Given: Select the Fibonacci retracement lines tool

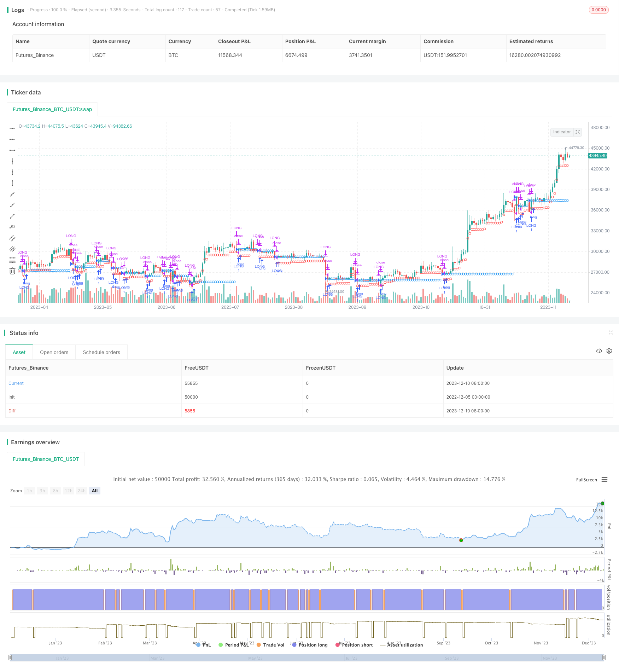Looking at the screenshot, I should point(12,260).
